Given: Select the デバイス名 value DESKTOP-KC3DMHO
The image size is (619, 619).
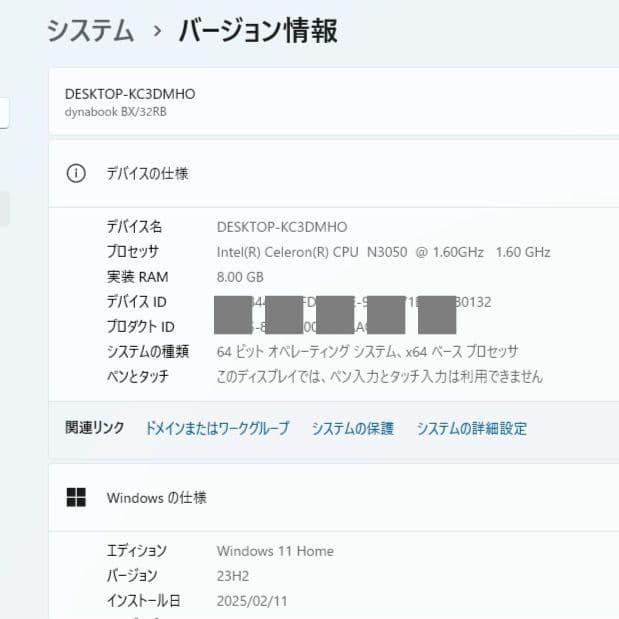Looking at the screenshot, I should [x=282, y=227].
